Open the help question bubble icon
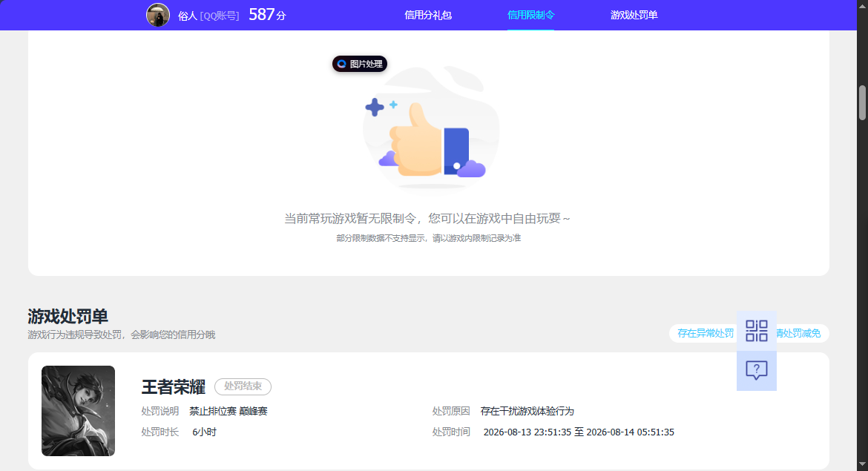Viewport: 868px width, 471px height. click(x=756, y=370)
